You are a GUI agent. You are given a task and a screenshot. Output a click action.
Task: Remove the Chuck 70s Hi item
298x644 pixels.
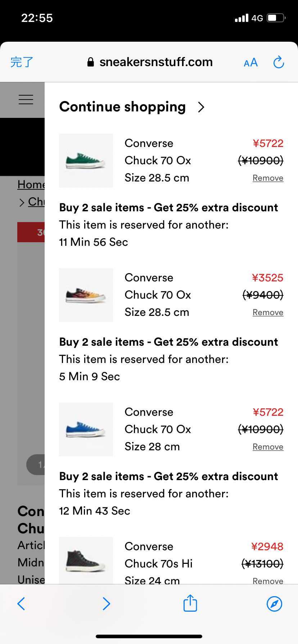click(x=268, y=580)
